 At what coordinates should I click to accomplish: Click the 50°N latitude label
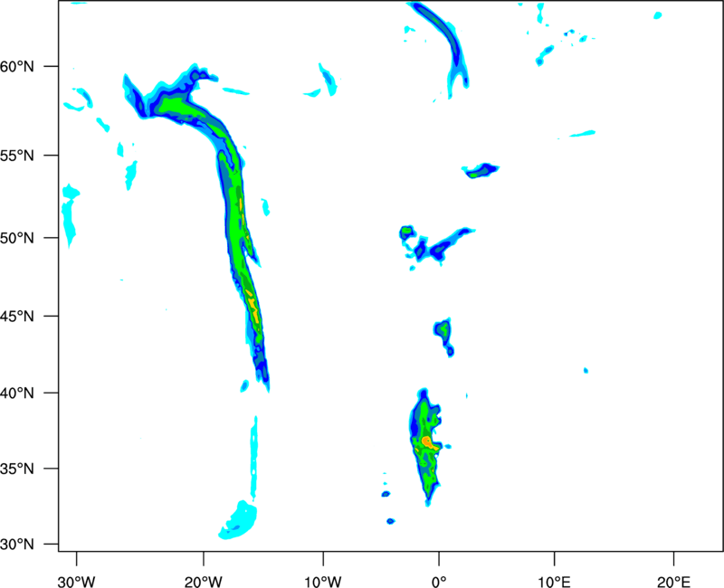coord(17,238)
